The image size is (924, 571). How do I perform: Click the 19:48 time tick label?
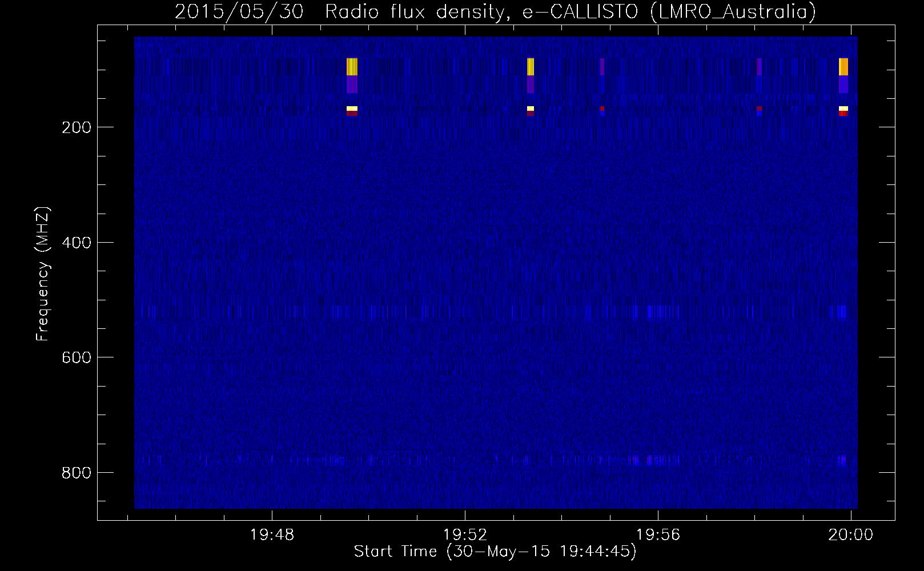[272, 534]
